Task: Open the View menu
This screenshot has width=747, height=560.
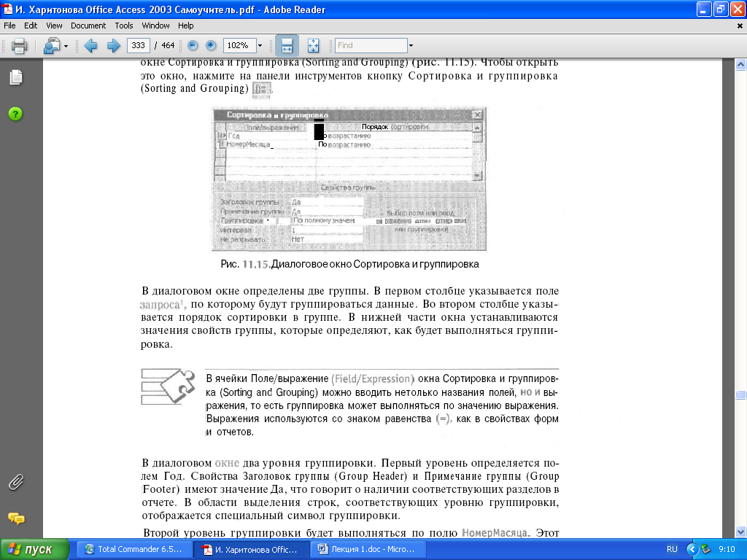Action: click(x=54, y=26)
